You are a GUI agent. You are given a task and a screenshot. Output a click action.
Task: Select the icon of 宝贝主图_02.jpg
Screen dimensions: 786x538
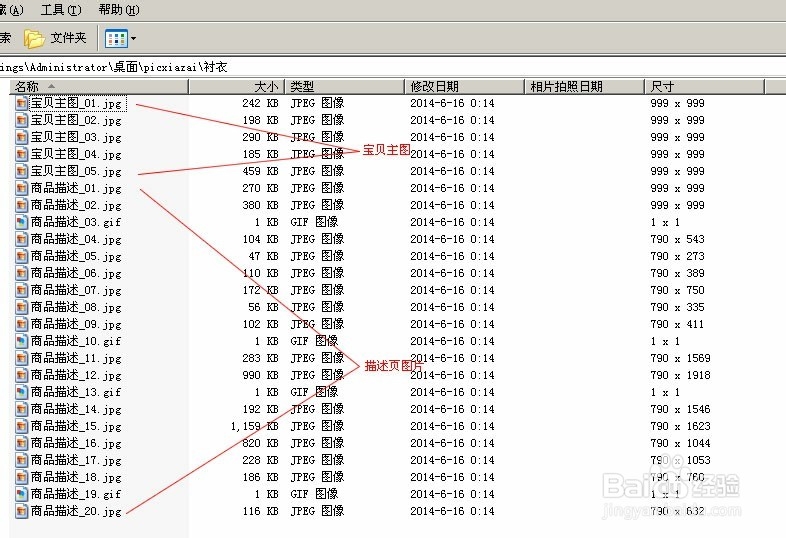pyautogui.click(x=21, y=121)
